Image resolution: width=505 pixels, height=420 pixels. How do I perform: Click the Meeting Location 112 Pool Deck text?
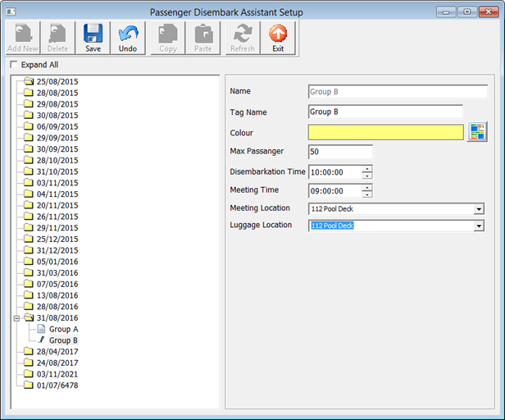pos(332,209)
